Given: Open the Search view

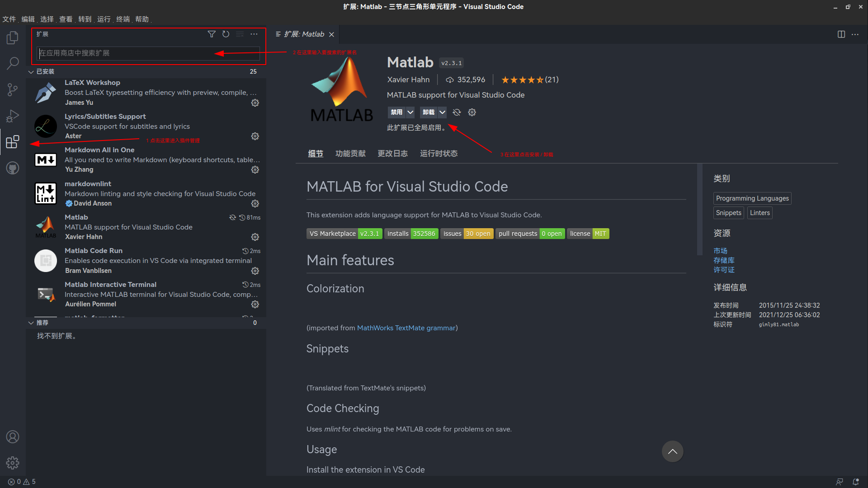Looking at the screenshot, I should (12, 63).
